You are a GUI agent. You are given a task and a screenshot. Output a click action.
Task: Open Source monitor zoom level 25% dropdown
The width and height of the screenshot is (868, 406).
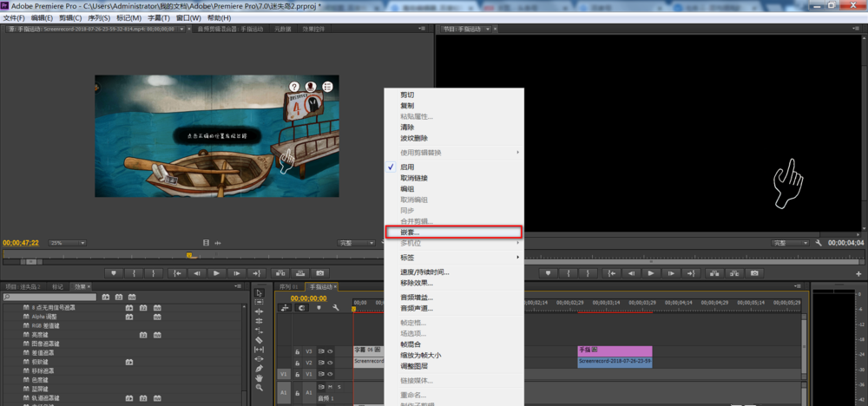click(68, 243)
